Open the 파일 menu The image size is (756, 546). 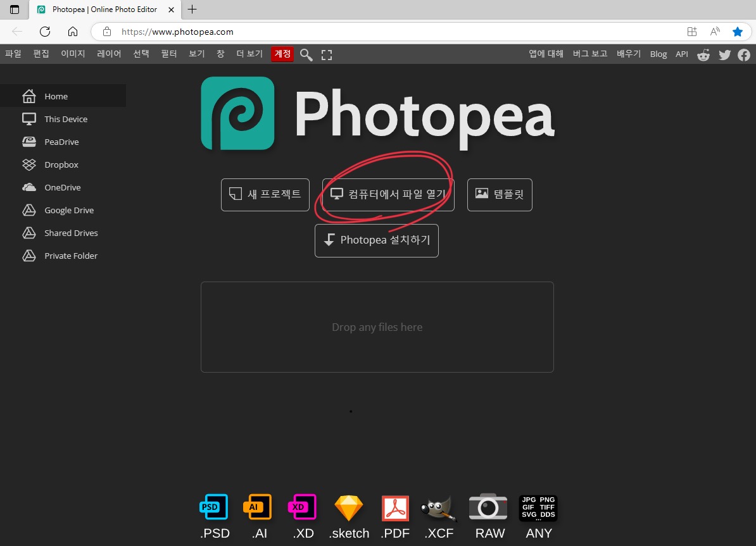coord(13,54)
